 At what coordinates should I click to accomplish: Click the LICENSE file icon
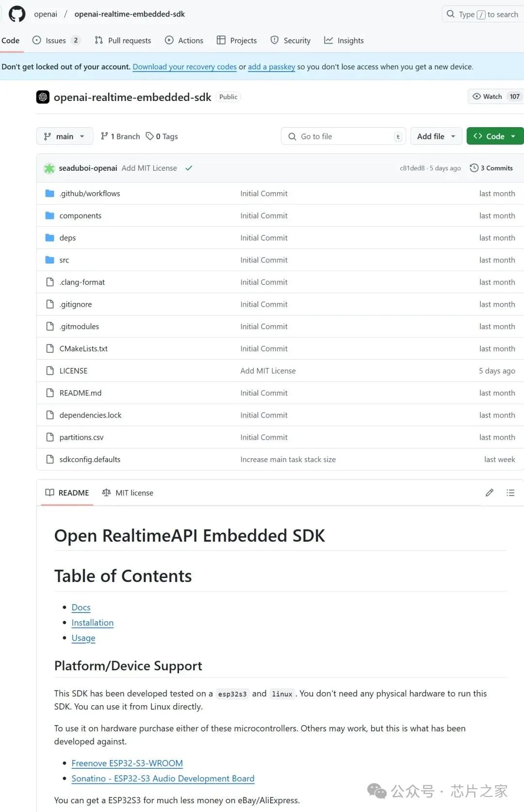click(x=49, y=371)
